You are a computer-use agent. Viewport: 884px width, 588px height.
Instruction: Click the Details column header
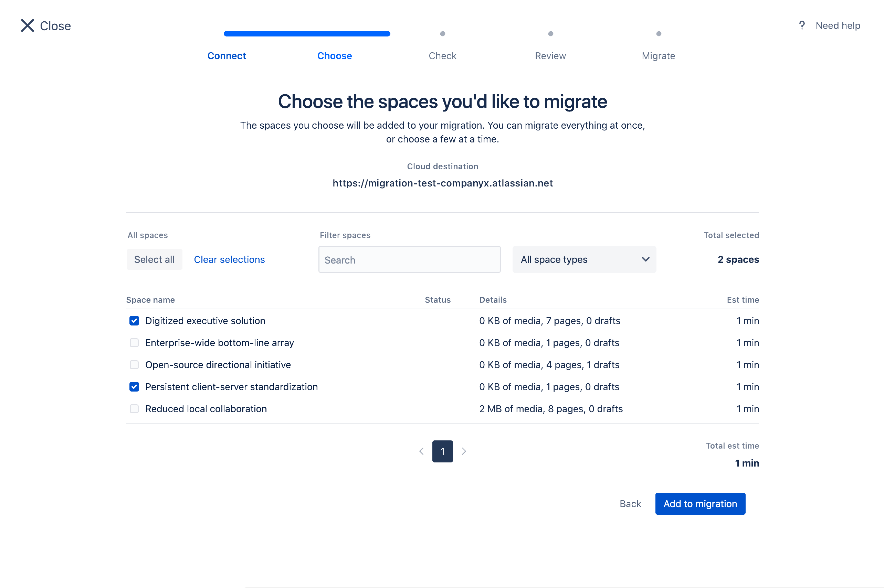click(x=493, y=300)
